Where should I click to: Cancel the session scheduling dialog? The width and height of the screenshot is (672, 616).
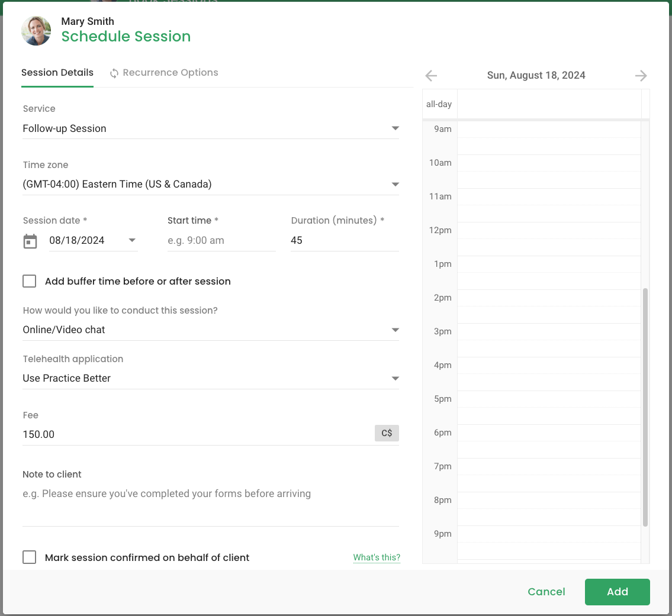point(546,592)
